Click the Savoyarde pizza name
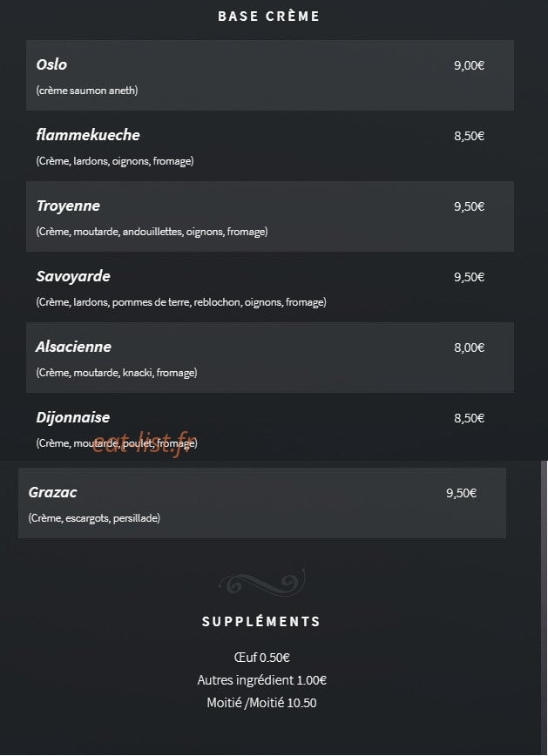Viewport: 548px width, 756px height. point(73,276)
